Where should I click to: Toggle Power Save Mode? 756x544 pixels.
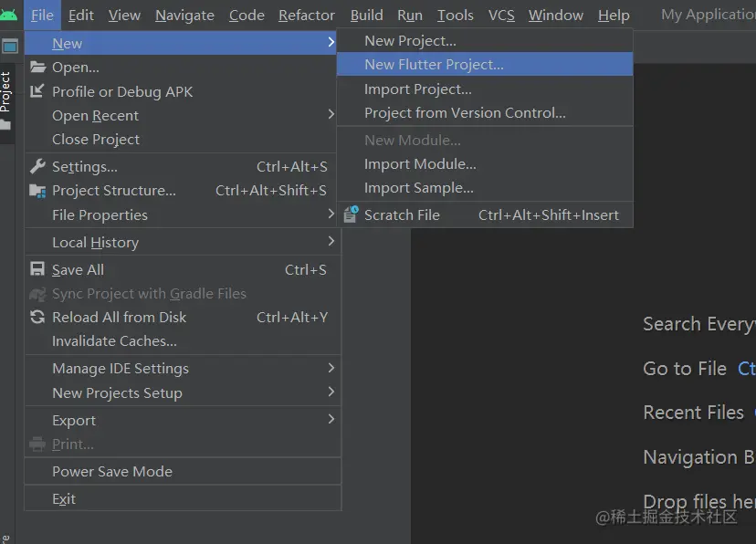click(x=112, y=472)
